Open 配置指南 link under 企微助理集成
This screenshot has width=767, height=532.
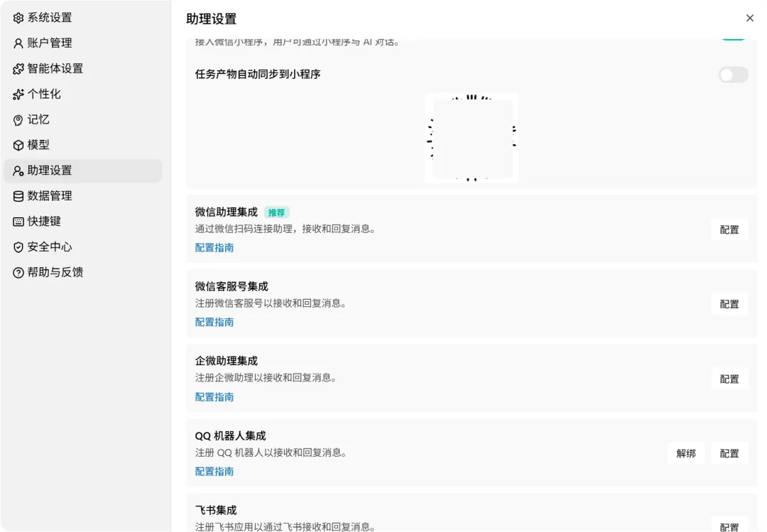pos(214,397)
